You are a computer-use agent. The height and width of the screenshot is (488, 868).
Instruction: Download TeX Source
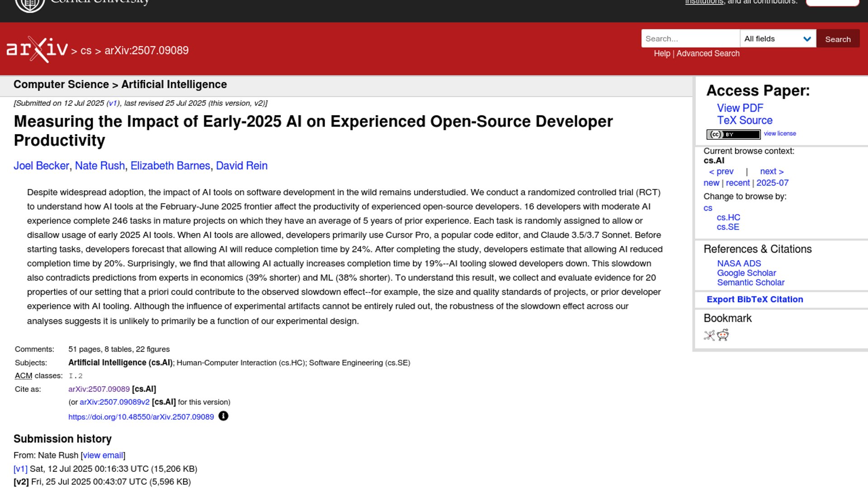[744, 121]
